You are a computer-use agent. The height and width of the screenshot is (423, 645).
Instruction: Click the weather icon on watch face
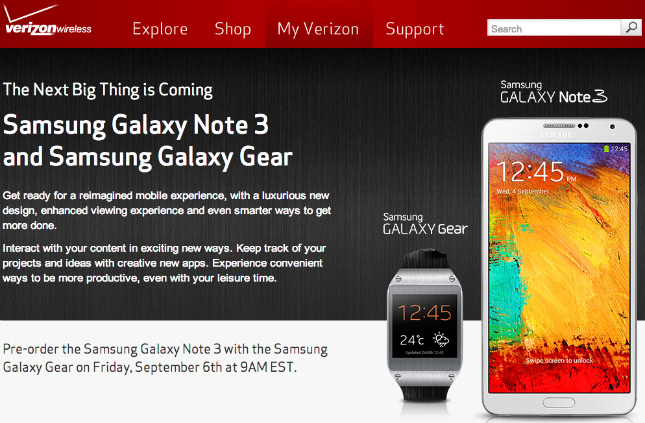[441, 339]
